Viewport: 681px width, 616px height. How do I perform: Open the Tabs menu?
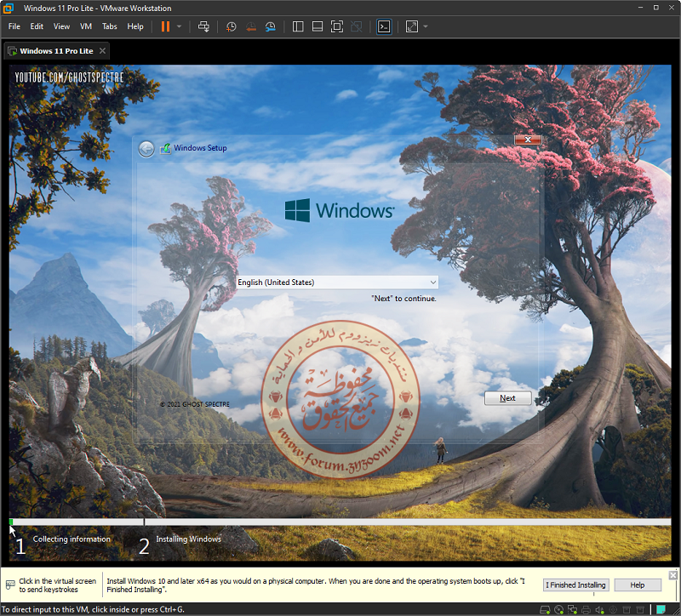(110, 26)
